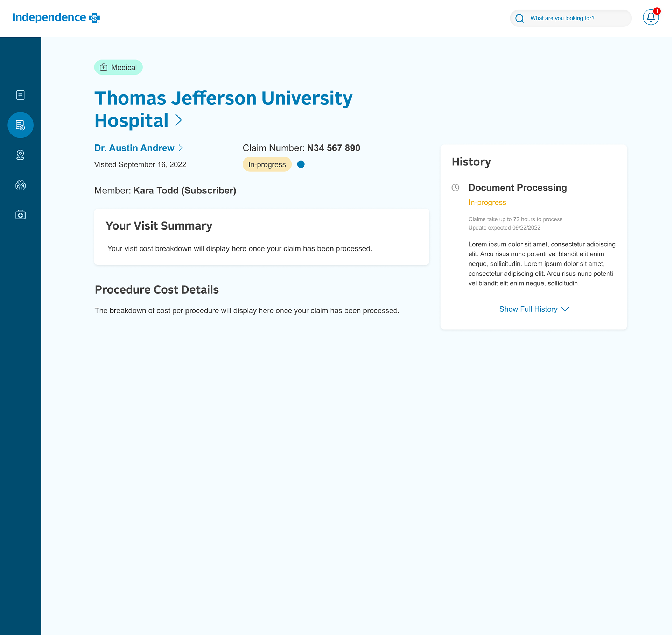Open the documents sidebar icon
This screenshot has width=672, height=635.
pos(20,95)
